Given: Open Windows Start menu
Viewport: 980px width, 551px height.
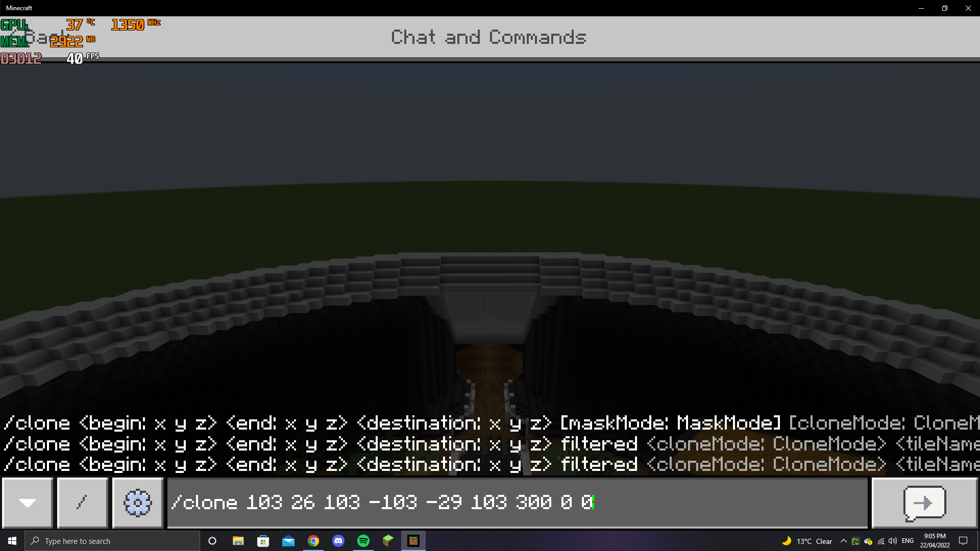Looking at the screenshot, I should [x=12, y=541].
